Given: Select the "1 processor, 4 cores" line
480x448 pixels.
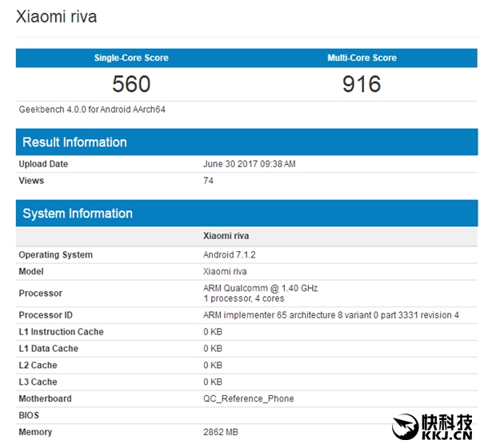Looking at the screenshot, I should coord(244,298).
